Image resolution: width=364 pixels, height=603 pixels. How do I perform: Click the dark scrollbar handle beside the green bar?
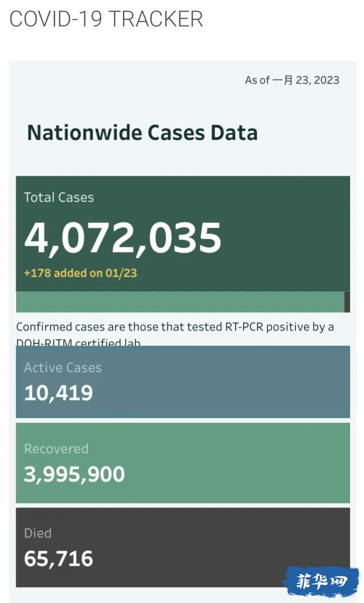click(347, 302)
